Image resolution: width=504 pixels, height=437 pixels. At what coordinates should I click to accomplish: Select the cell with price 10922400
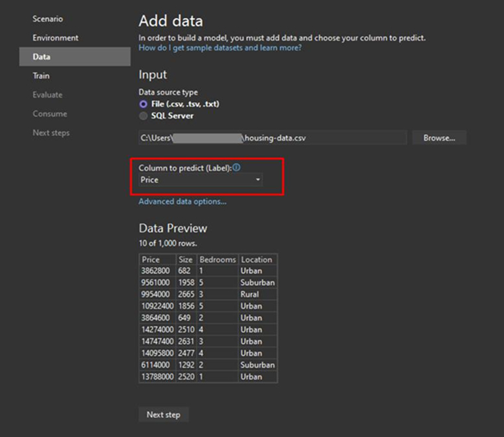point(158,306)
